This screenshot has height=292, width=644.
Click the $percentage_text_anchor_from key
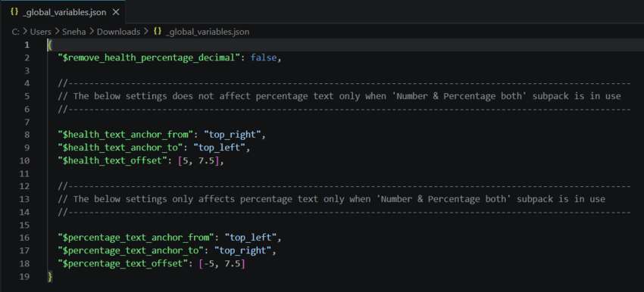[136, 238]
